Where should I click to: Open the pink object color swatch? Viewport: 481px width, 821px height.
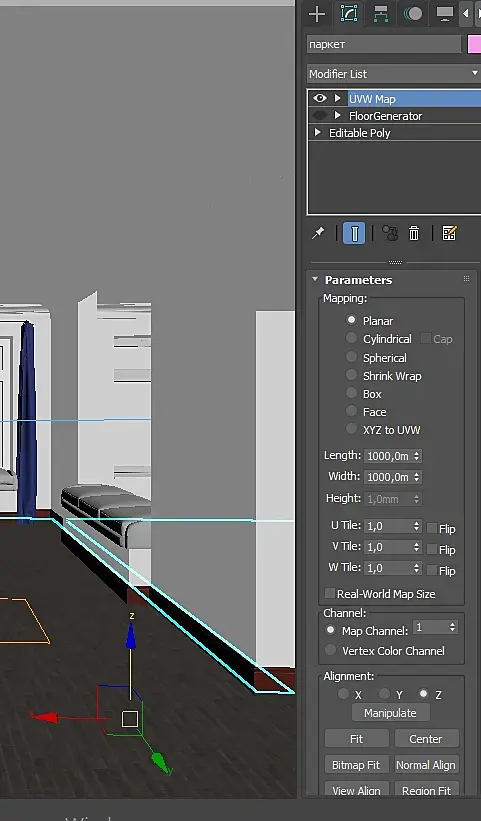(474, 45)
